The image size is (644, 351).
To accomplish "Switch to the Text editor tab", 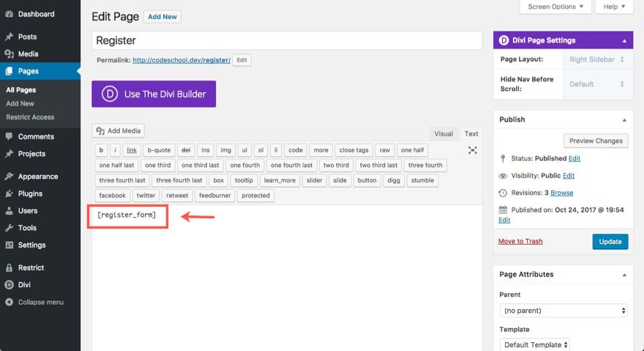I will [x=471, y=134].
